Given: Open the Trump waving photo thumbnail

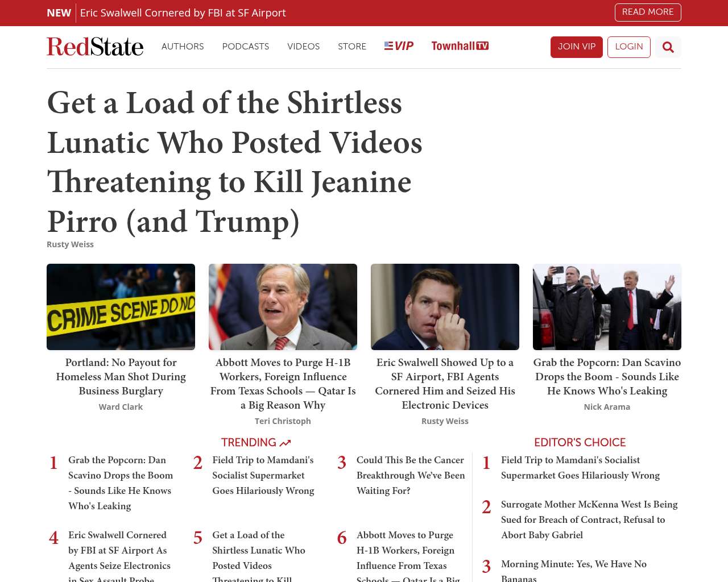Looking at the screenshot, I should (607, 307).
